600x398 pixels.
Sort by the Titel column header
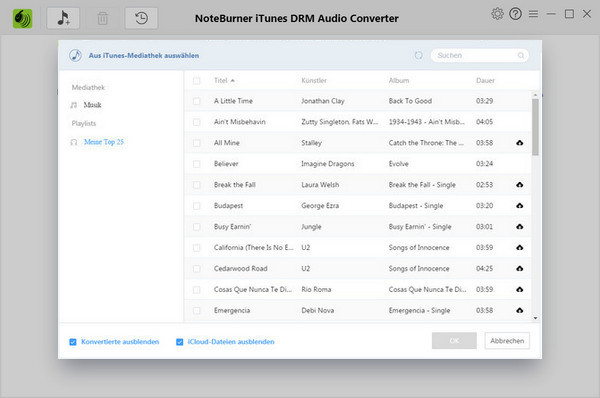pos(221,80)
